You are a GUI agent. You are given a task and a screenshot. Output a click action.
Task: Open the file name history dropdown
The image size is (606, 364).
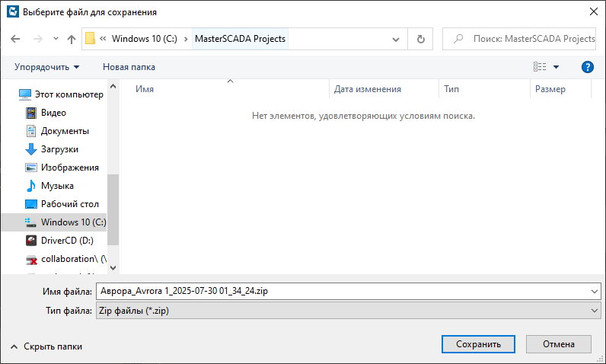(x=595, y=292)
